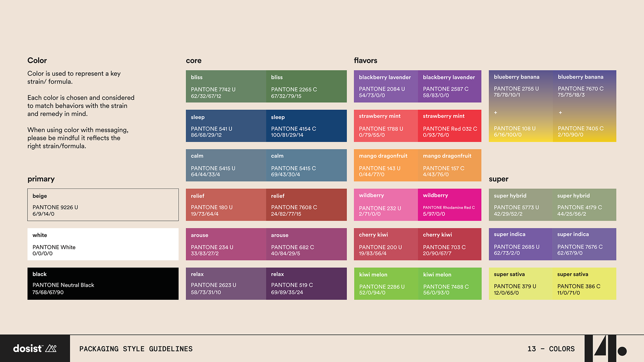Select blackberry lavender PANTONE 2084 U swatch
This screenshot has height=362, width=644.
point(386,86)
